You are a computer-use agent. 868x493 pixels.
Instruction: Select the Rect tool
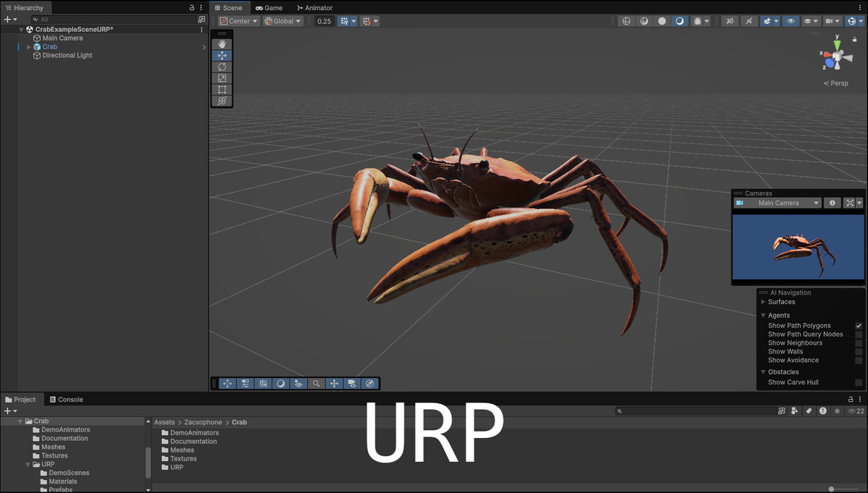click(222, 89)
